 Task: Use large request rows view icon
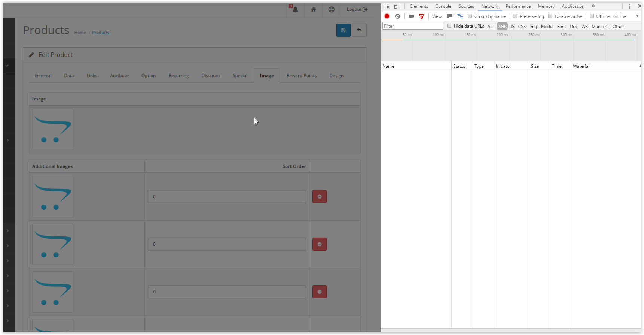[x=450, y=16]
